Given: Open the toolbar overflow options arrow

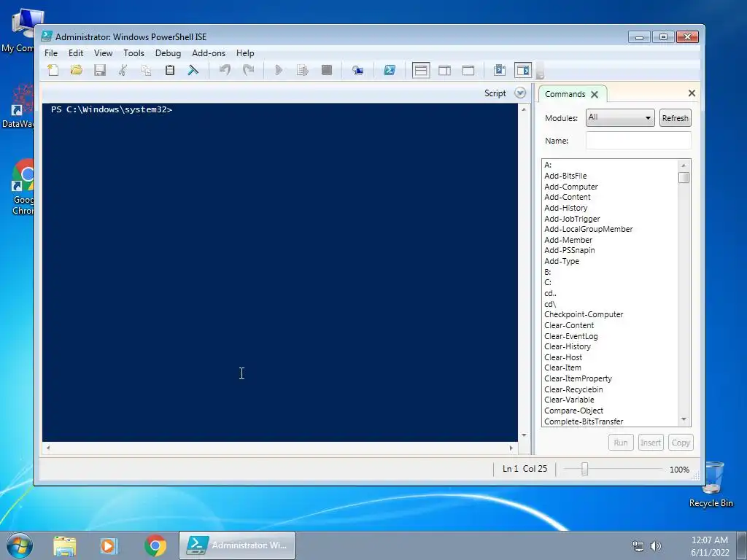Looking at the screenshot, I should click(540, 71).
